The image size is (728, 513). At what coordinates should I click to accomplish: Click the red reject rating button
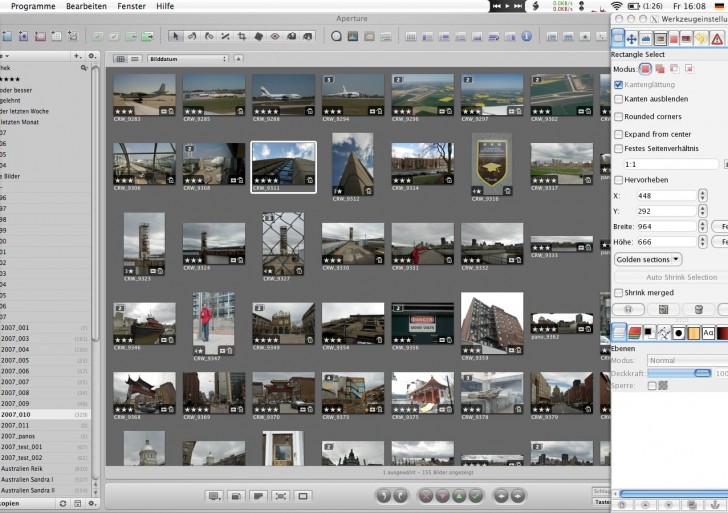coord(427,496)
